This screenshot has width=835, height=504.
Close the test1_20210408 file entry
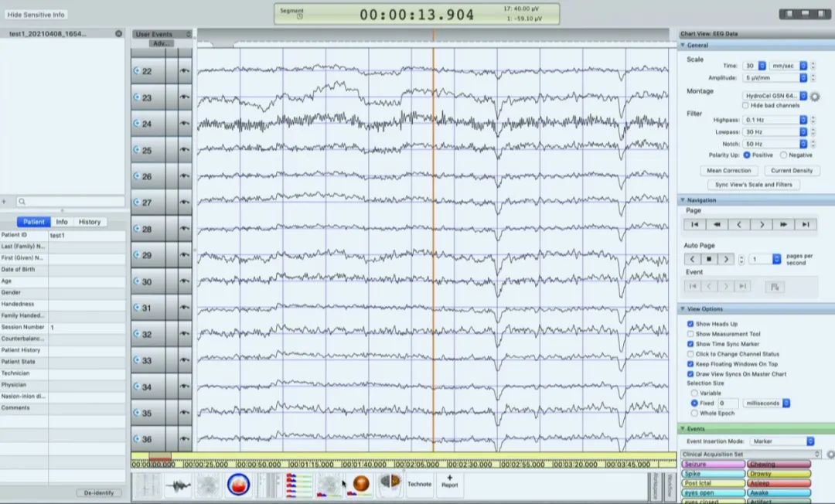tap(119, 33)
